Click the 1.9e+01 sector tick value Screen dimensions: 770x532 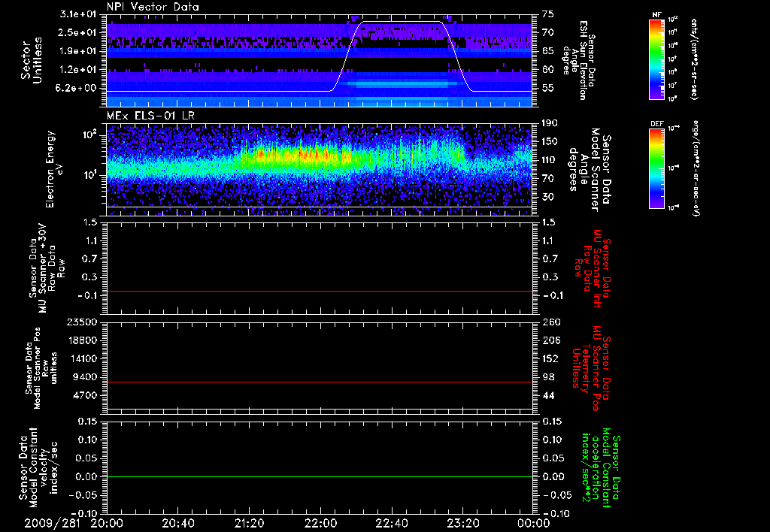[x=78, y=51]
